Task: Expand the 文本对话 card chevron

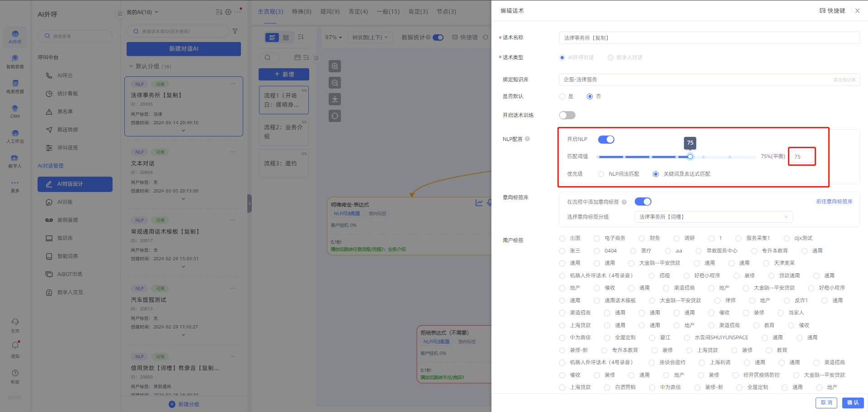Action: [183, 198]
